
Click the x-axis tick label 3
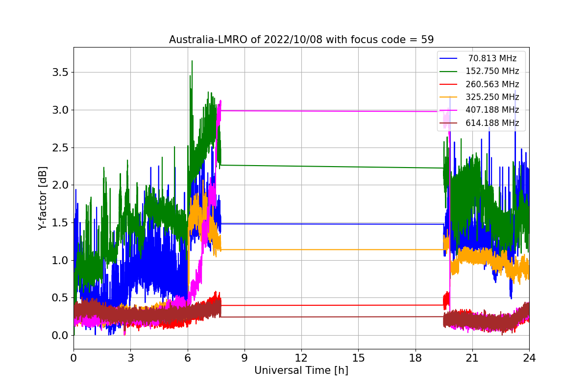(x=130, y=358)
